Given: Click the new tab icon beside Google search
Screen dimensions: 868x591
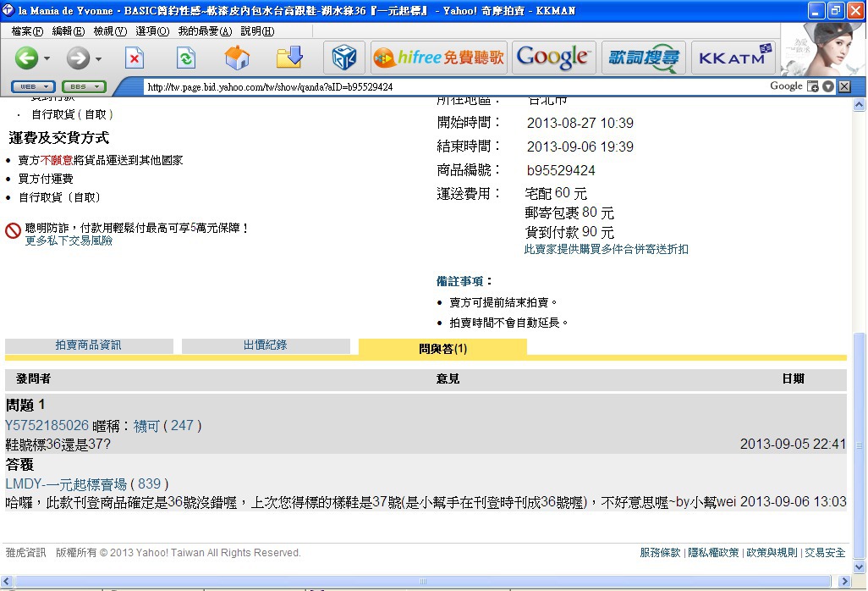Looking at the screenshot, I should [813, 86].
